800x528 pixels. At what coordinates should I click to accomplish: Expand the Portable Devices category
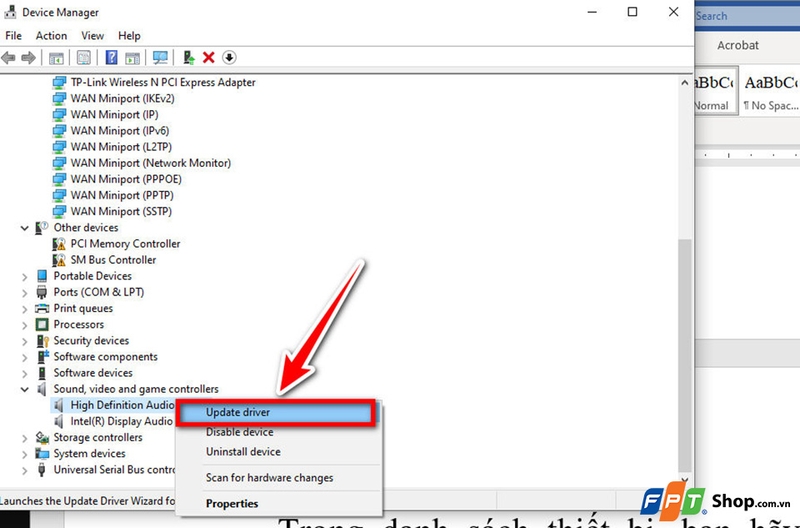pyautogui.click(x=24, y=276)
